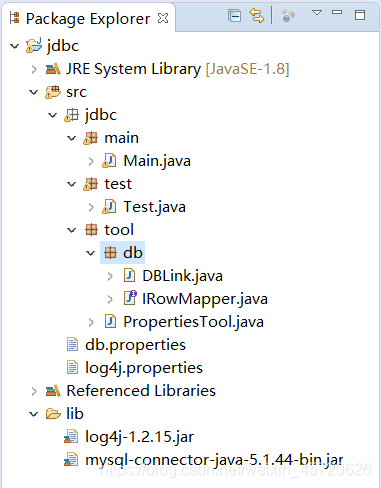The height and width of the screenshot is (488, 381).
Task: Select Test.java file name
Action: tap(154, 207)
